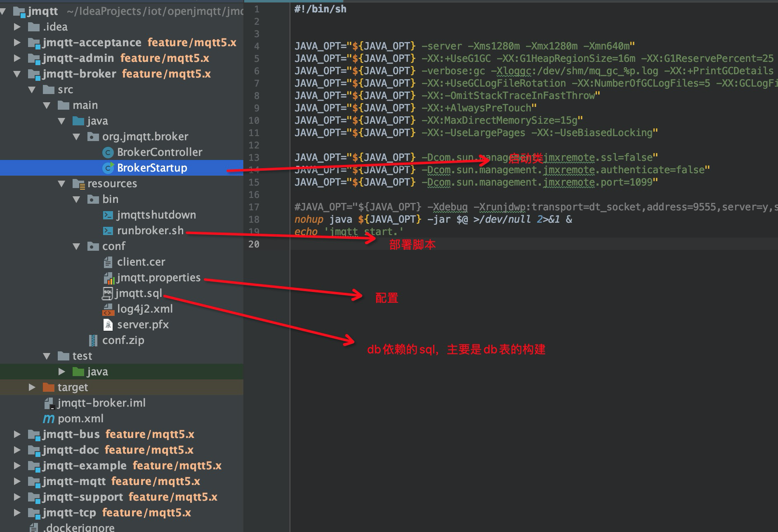Screen dimensions: 778x532
Task: Select pom.xml under jmqtt-broker
Action: (122, 419)
